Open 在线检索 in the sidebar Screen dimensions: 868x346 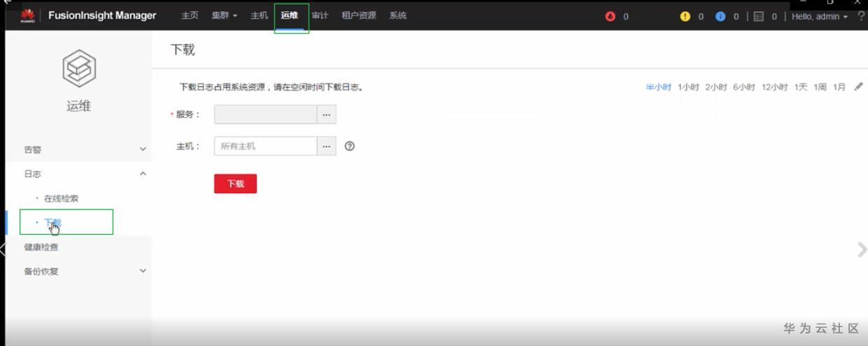pyautogui.click(x=61, y=198)
